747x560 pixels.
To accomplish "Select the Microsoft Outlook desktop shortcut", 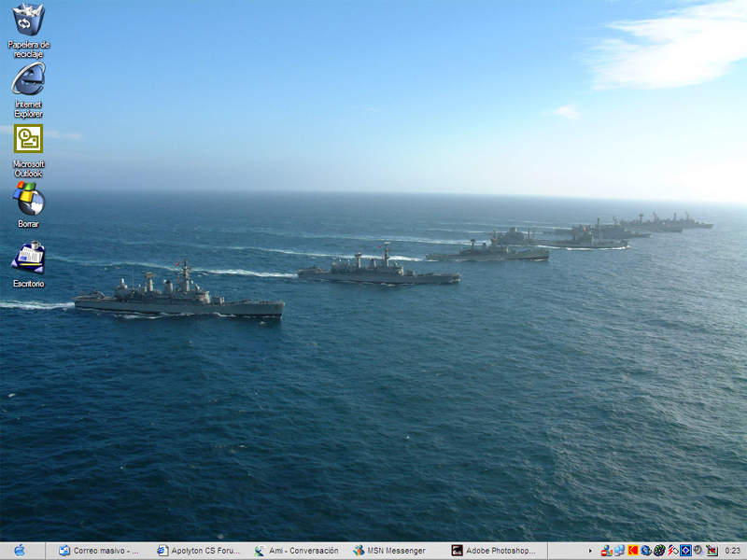I will coord(28,139).
